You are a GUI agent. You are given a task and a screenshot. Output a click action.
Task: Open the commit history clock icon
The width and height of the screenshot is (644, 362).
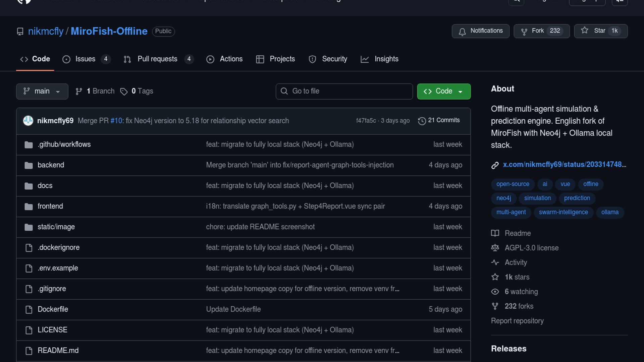(x=422, y=121)
